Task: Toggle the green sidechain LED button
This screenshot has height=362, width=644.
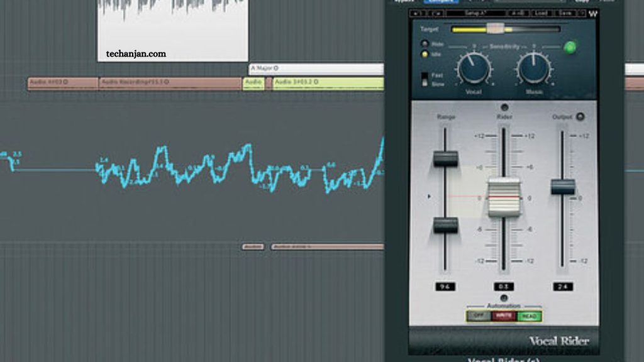Action: click(570, 48)
